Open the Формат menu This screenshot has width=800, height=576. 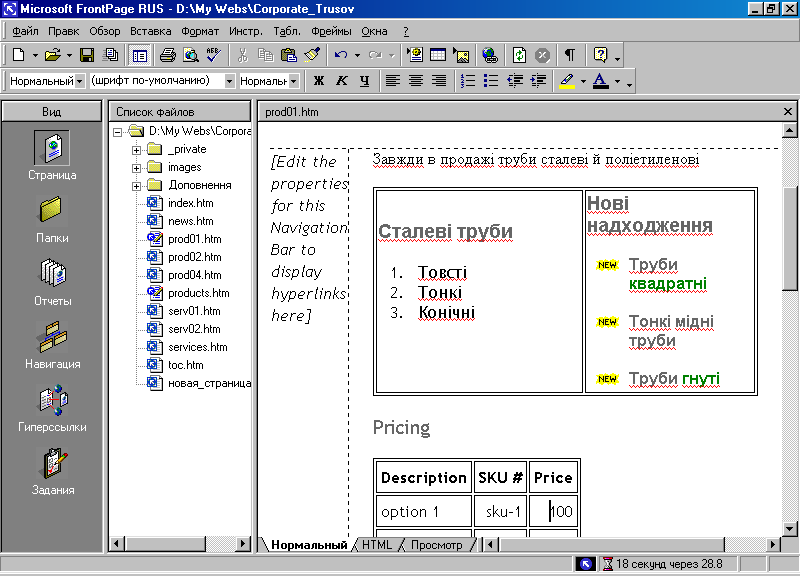click(x=200, y=31)
